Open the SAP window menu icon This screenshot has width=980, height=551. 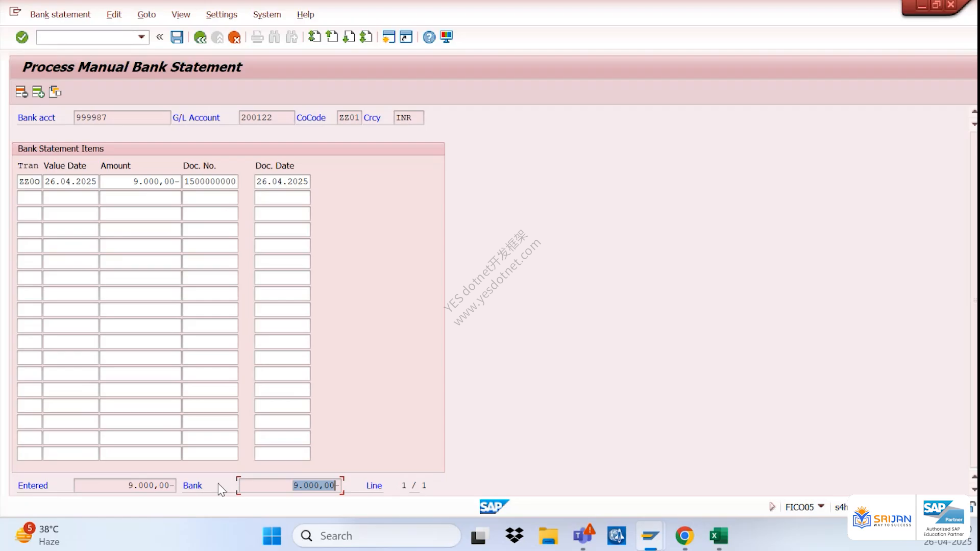point(15,11)
